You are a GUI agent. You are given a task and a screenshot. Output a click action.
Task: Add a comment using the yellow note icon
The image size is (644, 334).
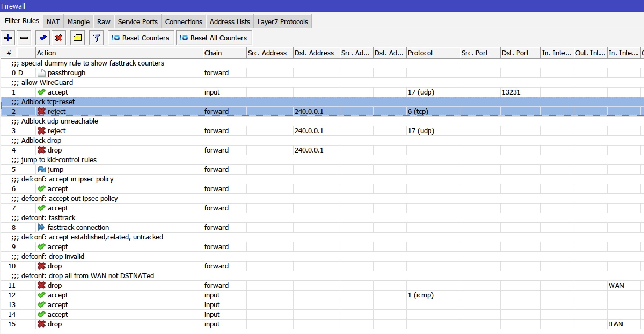(77, 38)
